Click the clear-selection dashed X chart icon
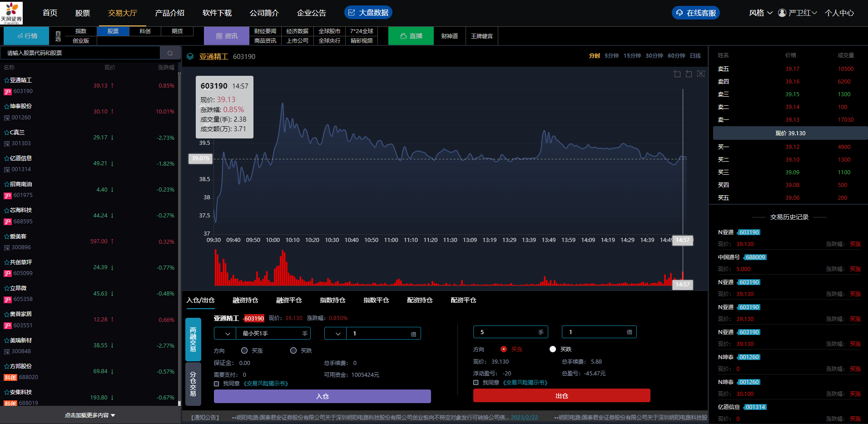The width and height of the screenshot is (868, 424). (x=701, y=74)
